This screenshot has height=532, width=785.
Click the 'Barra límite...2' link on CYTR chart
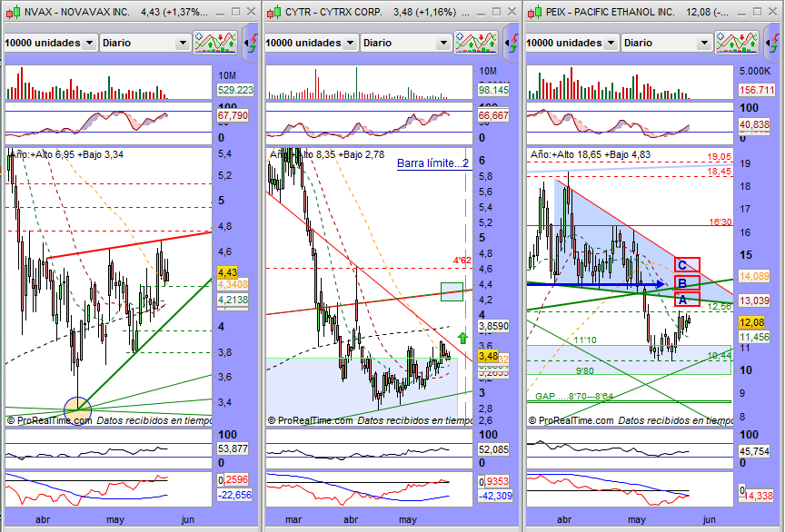pos(432,163)
